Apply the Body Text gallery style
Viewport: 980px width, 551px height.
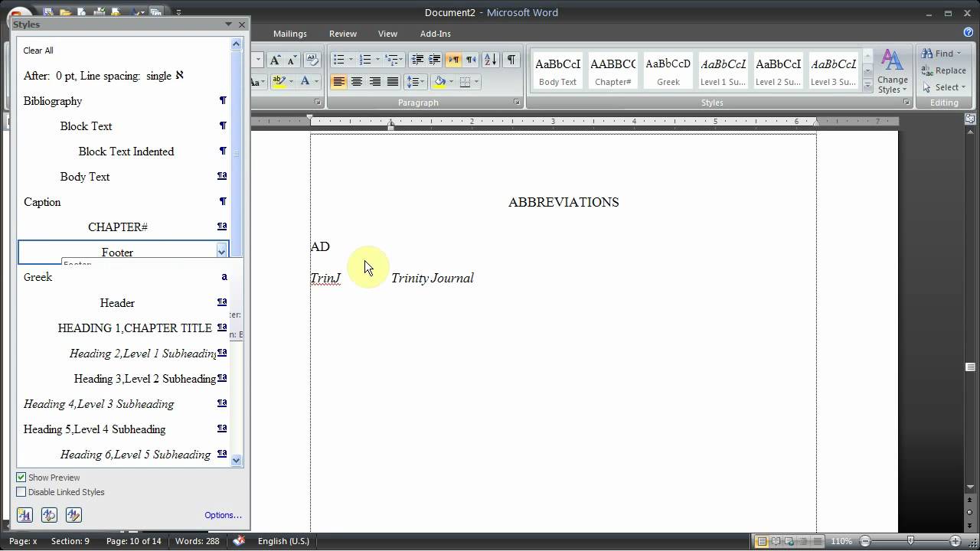coord(558,71)
